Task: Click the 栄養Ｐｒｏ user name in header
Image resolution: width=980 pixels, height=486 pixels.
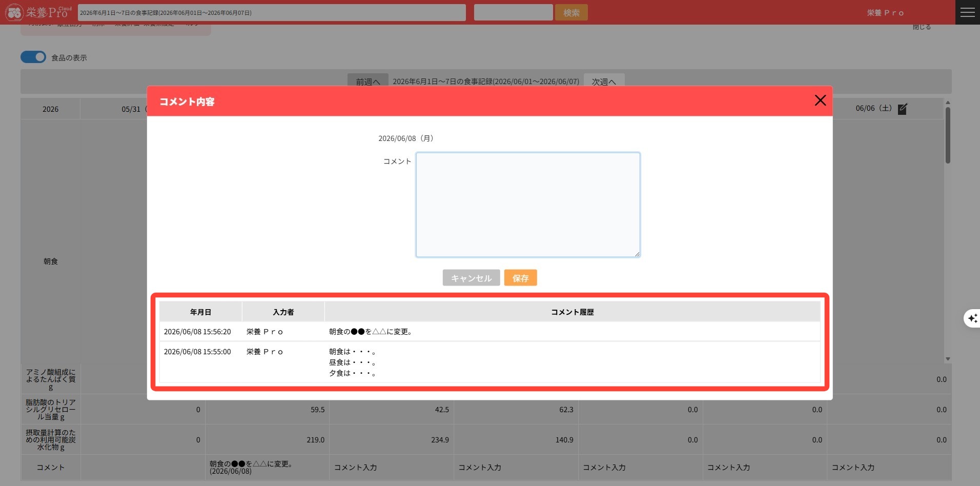Action: 885,13
